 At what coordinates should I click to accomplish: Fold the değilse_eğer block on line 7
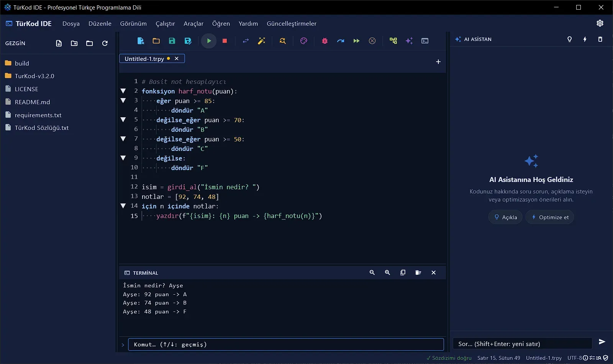(123, 139)
